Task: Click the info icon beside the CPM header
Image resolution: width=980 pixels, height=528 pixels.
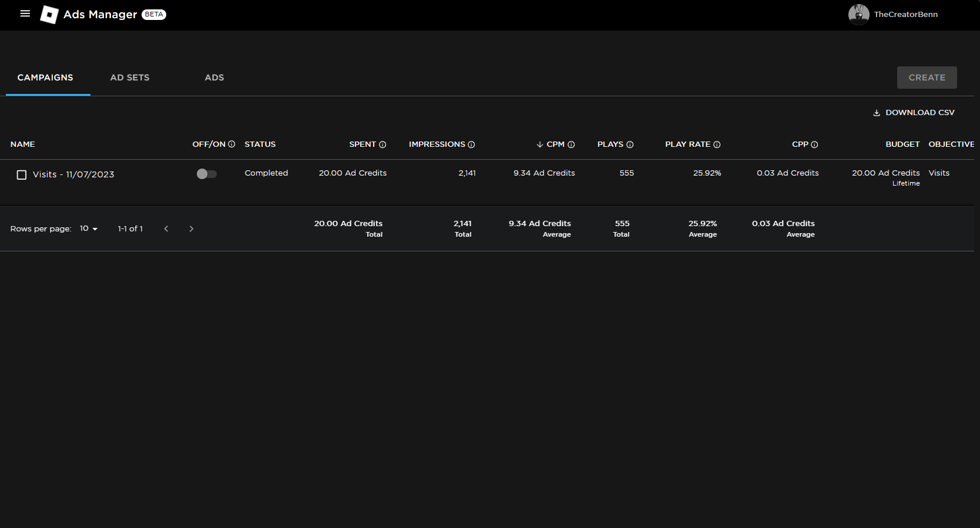Action: [x=571, y=144]
